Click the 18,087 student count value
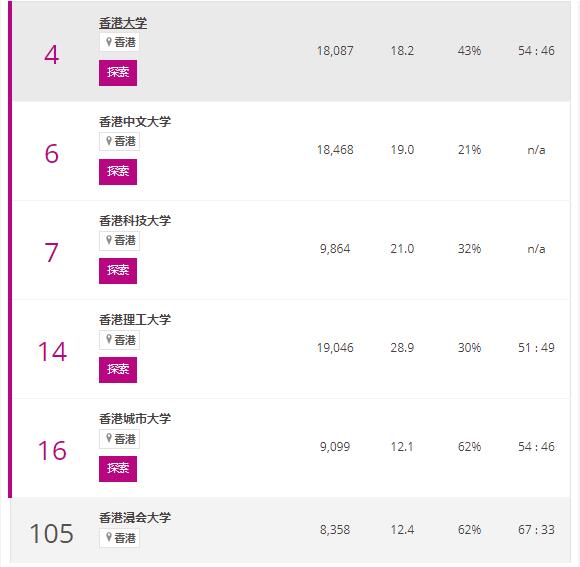Screen dimensions: 580x567 point(335,51)
